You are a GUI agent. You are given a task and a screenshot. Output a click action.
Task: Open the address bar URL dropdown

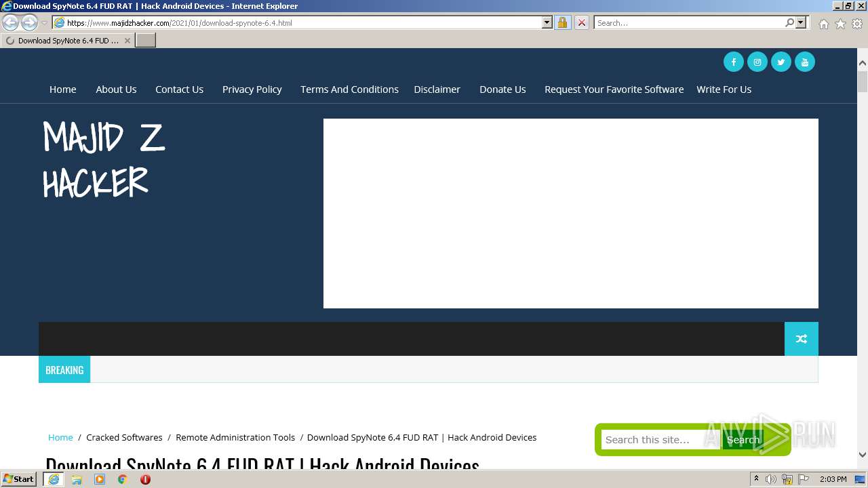point(547,22)
